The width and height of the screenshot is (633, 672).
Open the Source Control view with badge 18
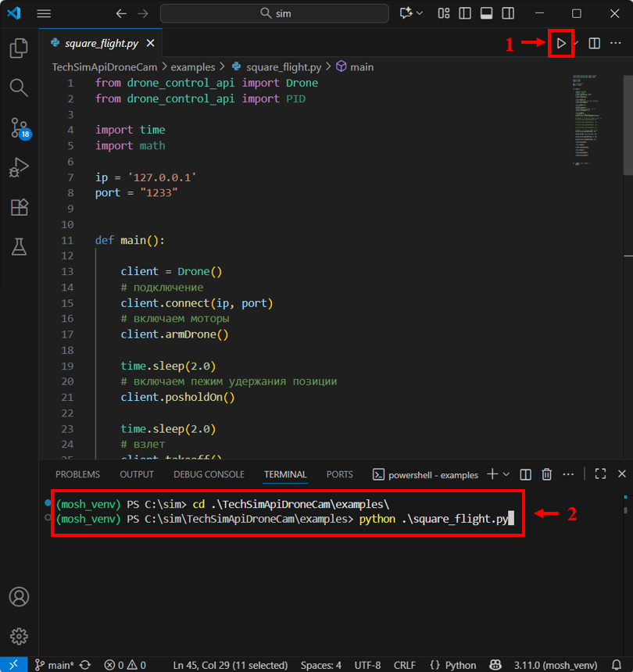point(19,127)
